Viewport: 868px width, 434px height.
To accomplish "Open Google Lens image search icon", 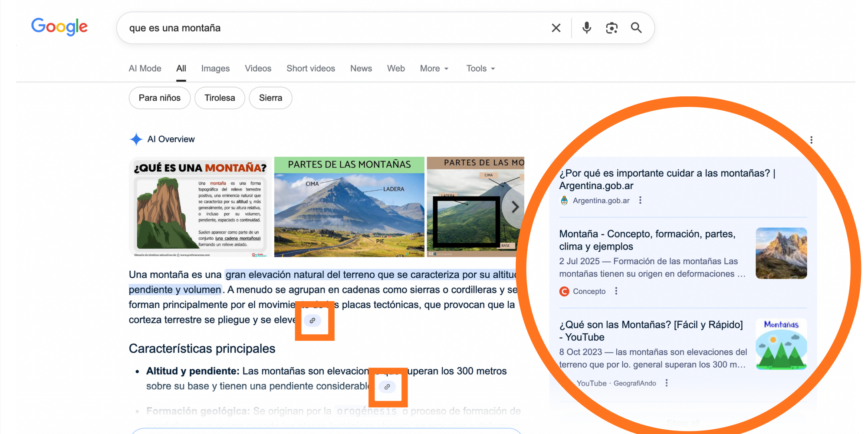I will point(612,28).
